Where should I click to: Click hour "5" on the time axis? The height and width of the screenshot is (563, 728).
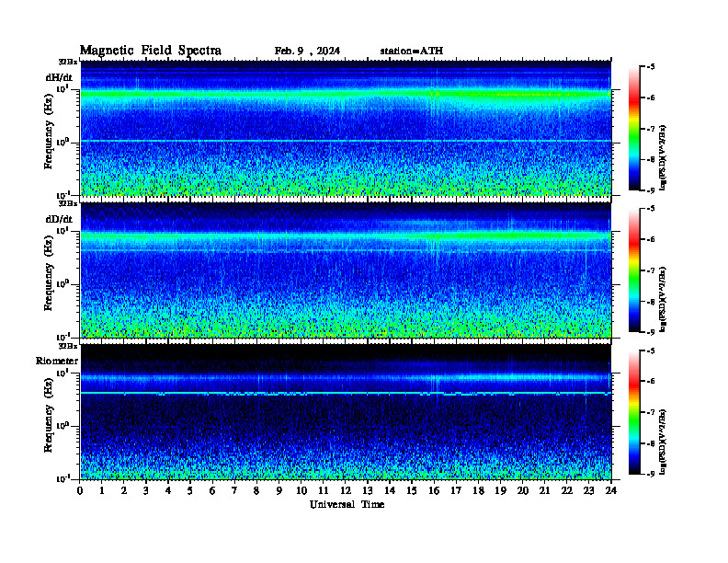(x=190, y=491)
